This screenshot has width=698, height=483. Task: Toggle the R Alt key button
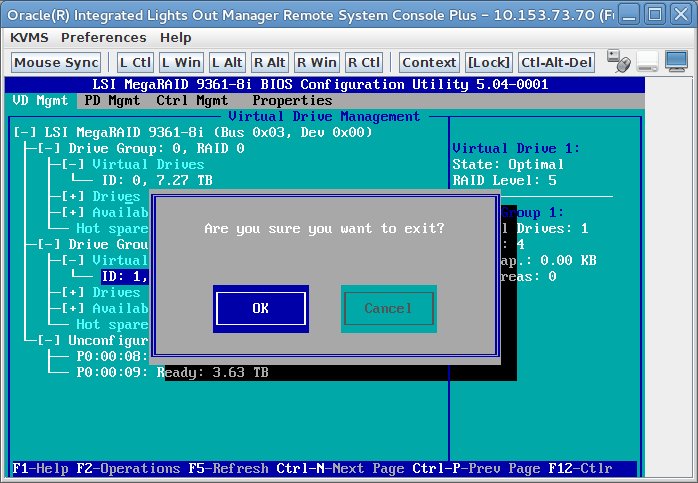click(x=269, y=62)
